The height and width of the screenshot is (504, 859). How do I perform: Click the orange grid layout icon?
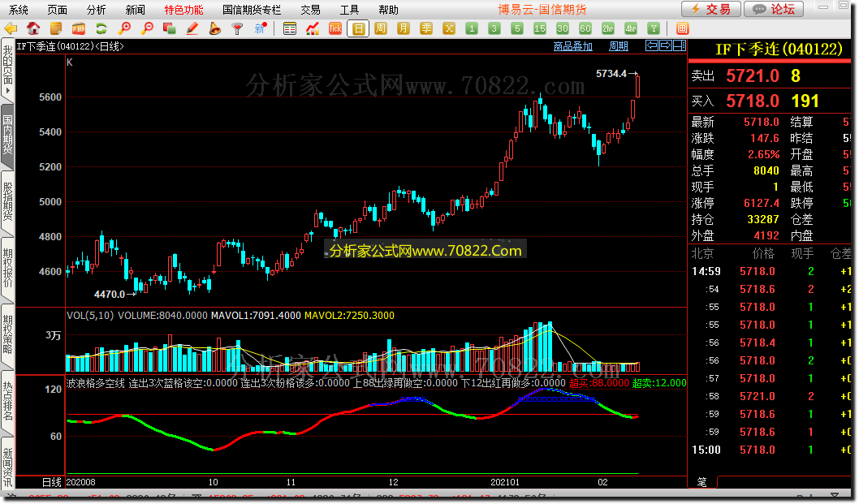click(x=682, y=28)
